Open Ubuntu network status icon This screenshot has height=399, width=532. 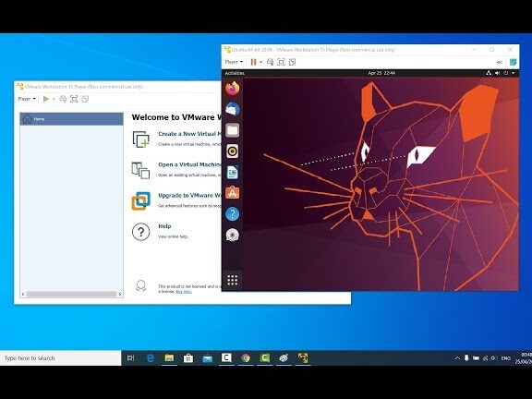click(489, 73)
